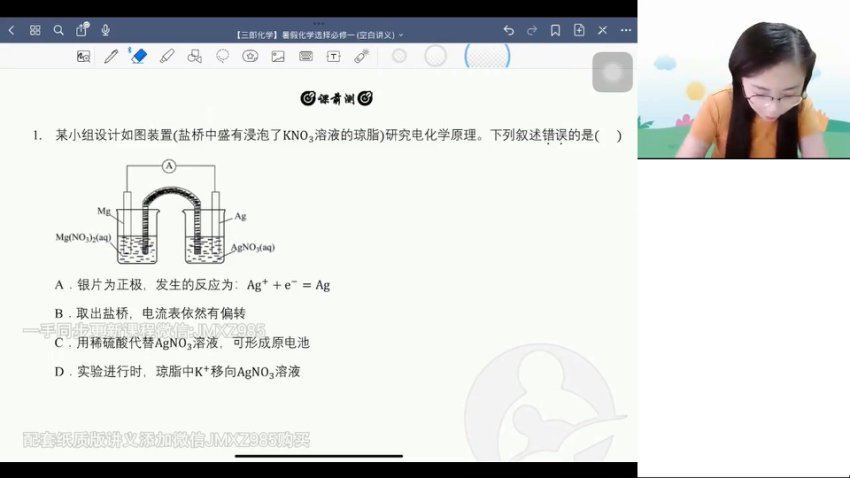This screenshot has width=850, height=478.
Task: Undo the last action
Action: tap(508, 30)
